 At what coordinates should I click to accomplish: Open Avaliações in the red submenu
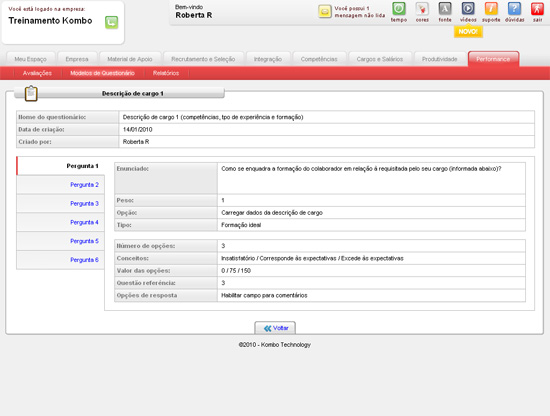point(37,73)
